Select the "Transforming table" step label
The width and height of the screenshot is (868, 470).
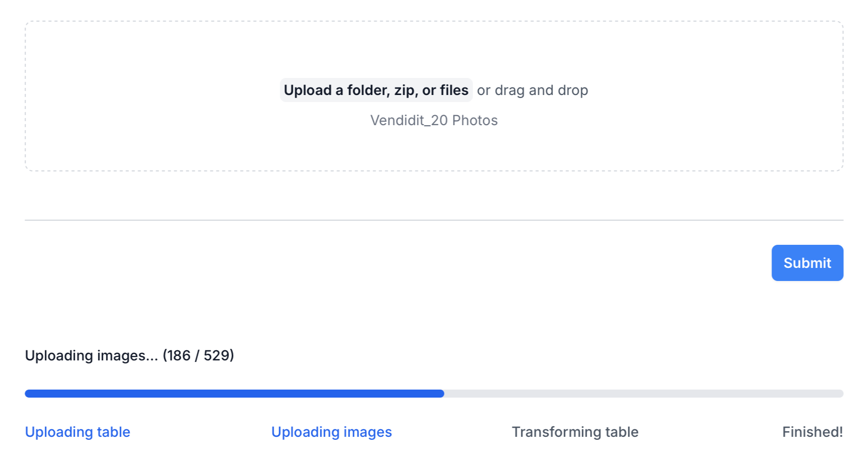tap(575, 432)
